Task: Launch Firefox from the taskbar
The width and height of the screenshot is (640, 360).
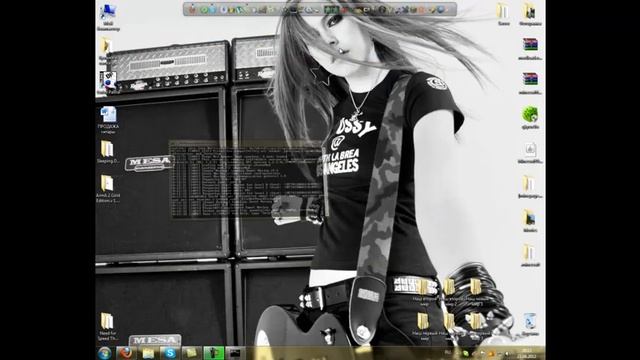Action: (x=126, y=353)
